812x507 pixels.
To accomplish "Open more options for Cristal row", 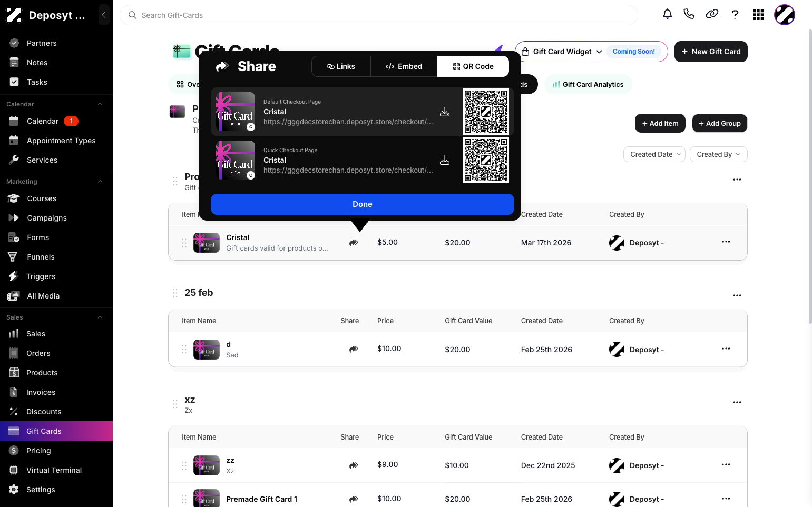I will 726,242.
